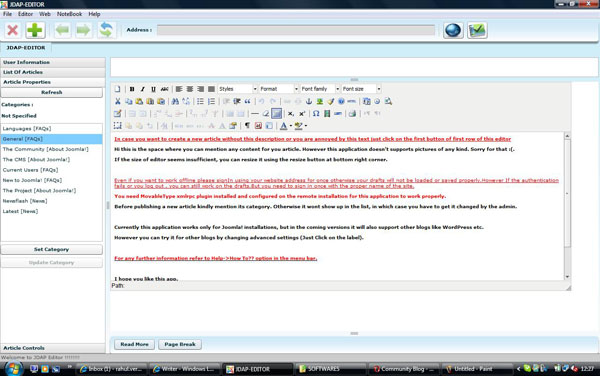Cut selection with the scissors icon
The width and height of the screenshot is (600, 376).
pos(117,101)
